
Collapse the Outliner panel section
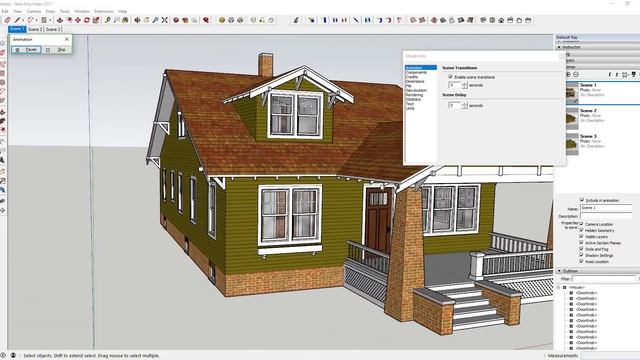560,271
